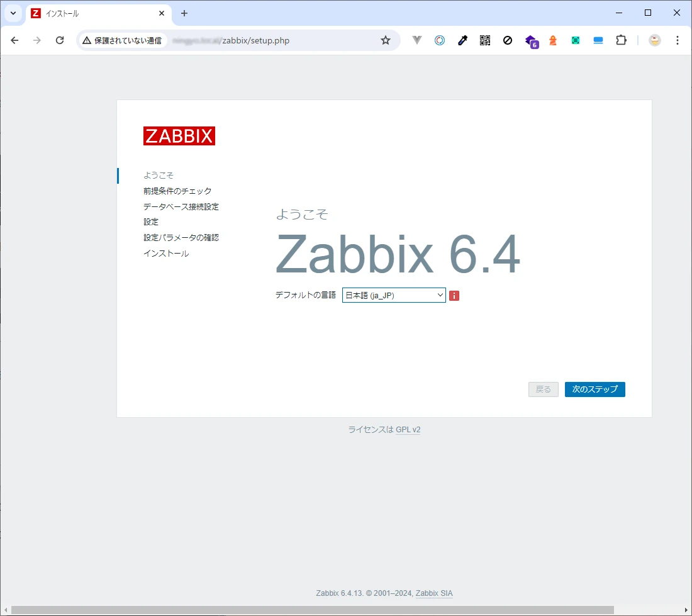Click the orange figure extension icon

tap(553, 40)
